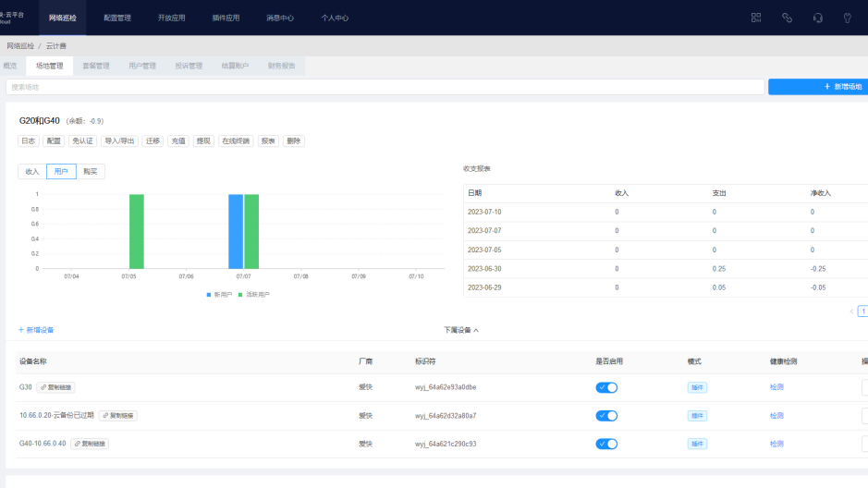
Task: Open 网络巡检 top menu
Action: (63, 18)
